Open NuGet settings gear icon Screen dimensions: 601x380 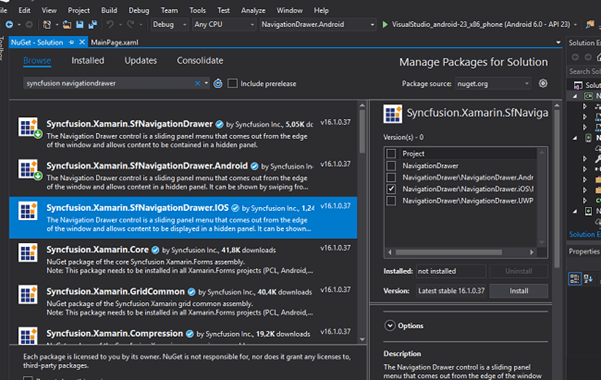pyautogui.click(x=543, y=83)
